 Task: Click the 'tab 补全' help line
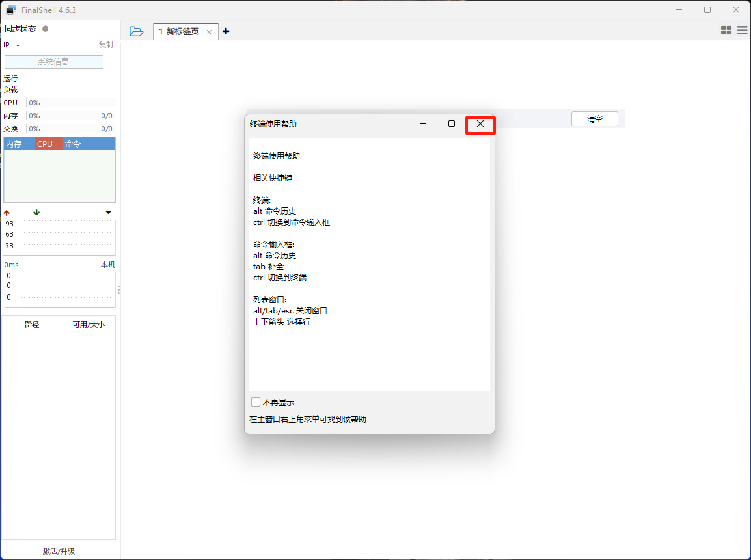268,267
